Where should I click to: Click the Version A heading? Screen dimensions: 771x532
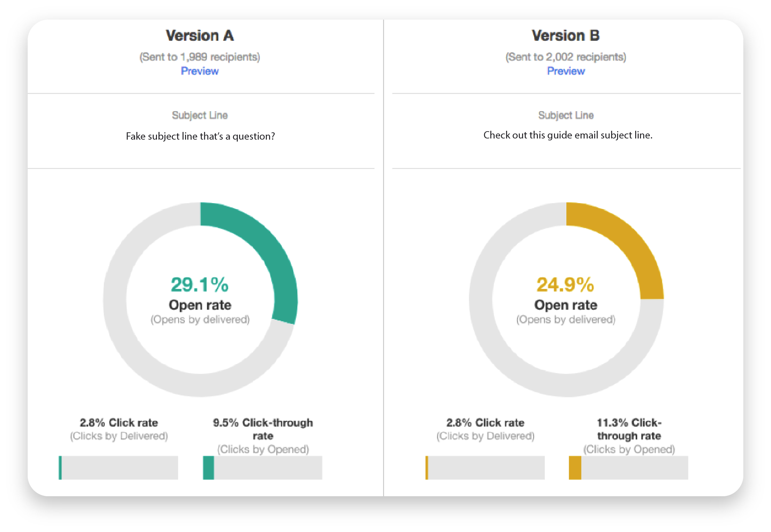pos(200,36)
